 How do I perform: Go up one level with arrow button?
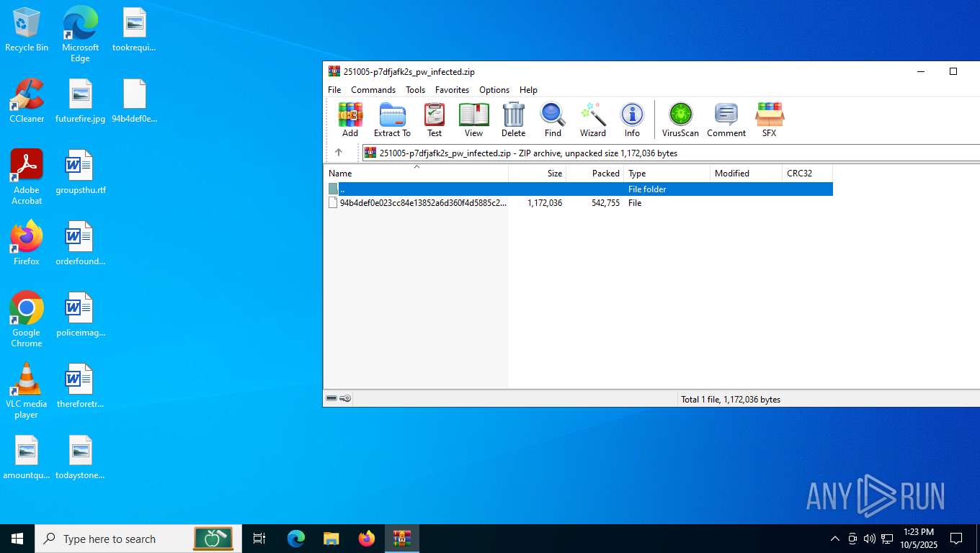click(339, 153)
